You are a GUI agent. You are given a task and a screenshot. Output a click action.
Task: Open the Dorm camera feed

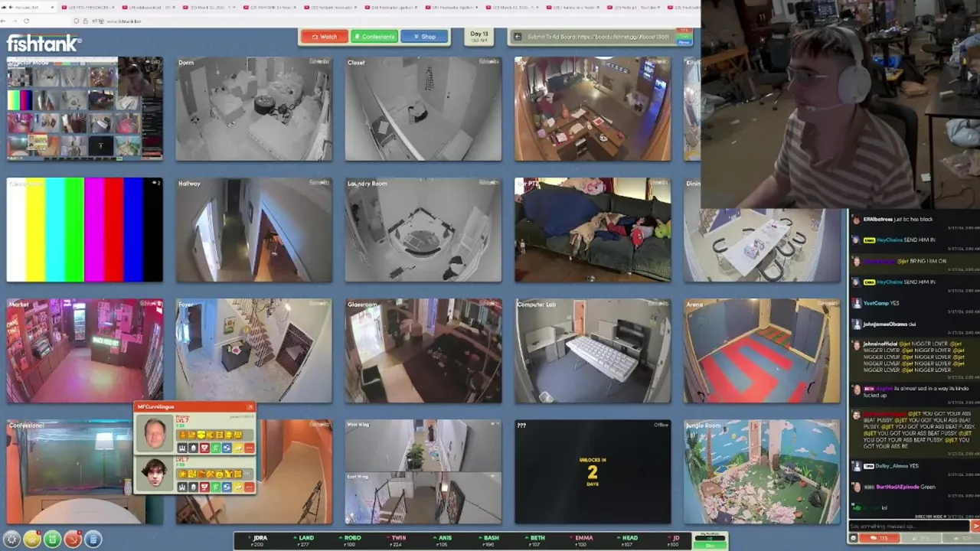coord(254,109)
